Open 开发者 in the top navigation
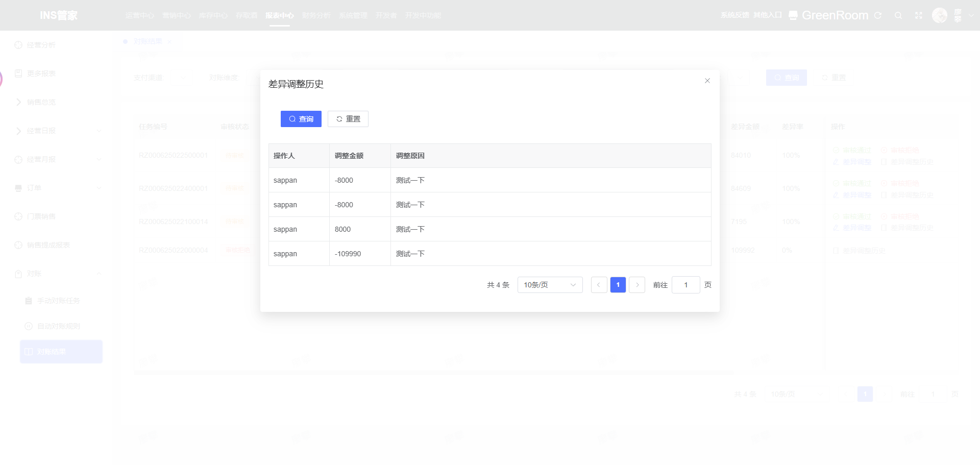Viewport: 980px width, 465px height. [x=386, y=15]
